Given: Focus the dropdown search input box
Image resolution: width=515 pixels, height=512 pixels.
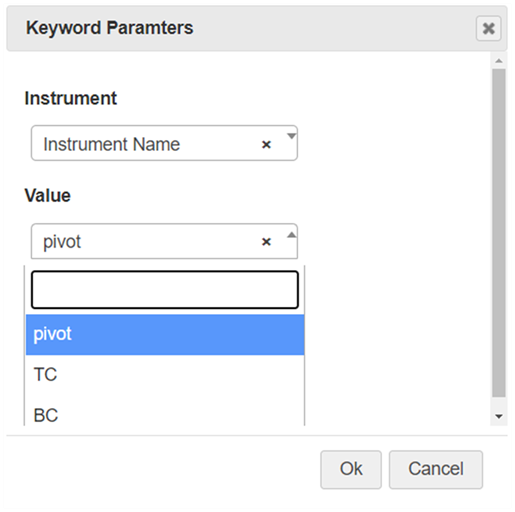Looking at the screenshot, I should [165, 290].
